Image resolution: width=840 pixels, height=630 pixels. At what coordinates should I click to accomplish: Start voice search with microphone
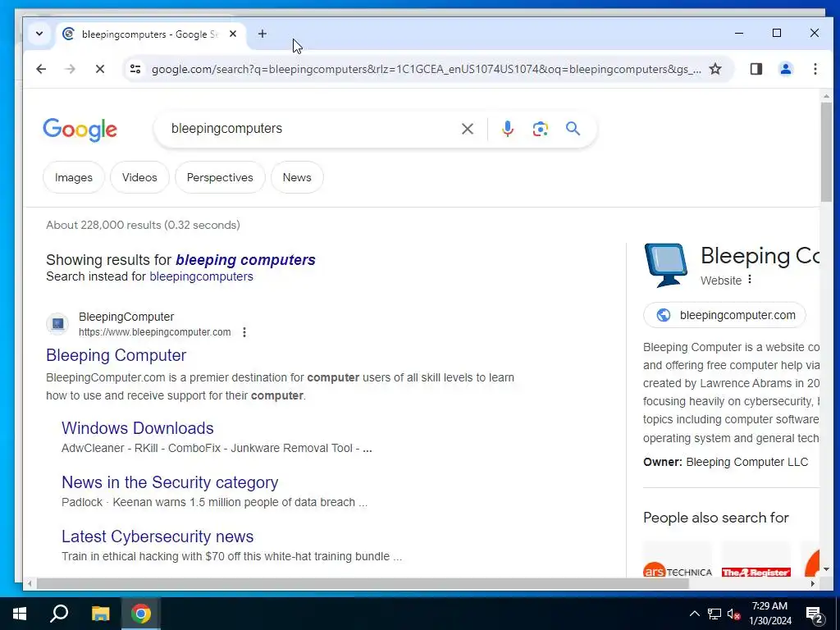[507, 129]
